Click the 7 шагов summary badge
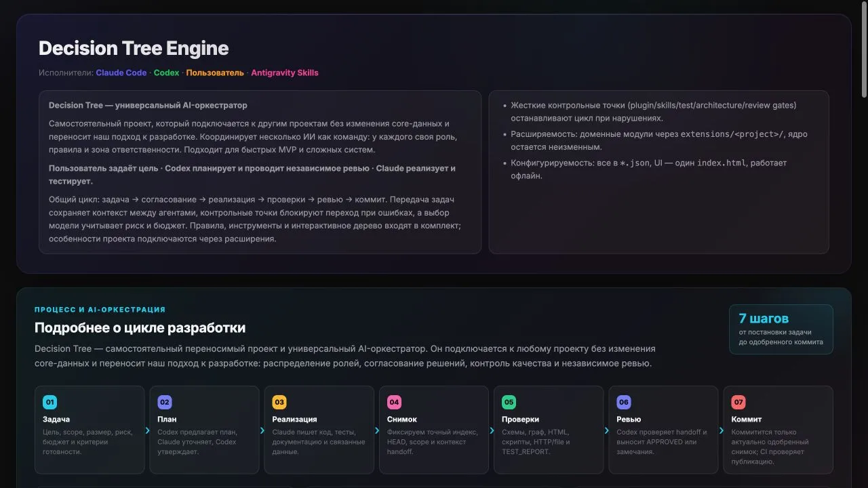 tap(781, 329)
